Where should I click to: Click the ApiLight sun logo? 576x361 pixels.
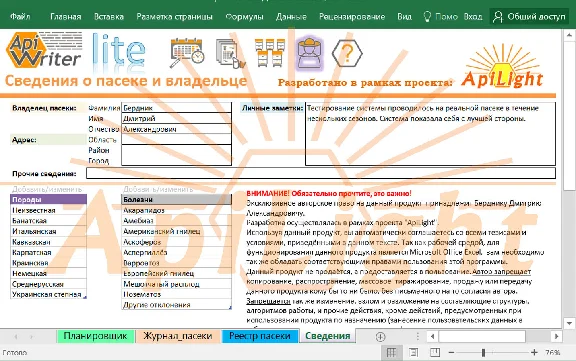coord(503,66)
